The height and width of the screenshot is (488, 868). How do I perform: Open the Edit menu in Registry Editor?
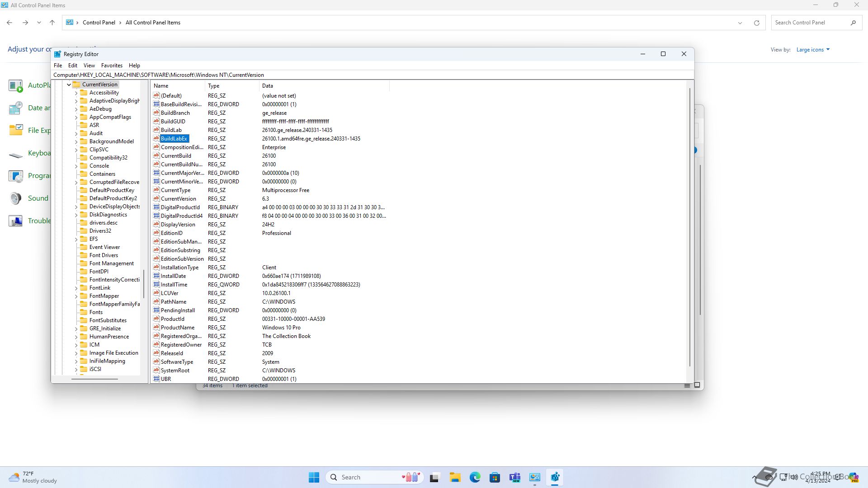73,66
